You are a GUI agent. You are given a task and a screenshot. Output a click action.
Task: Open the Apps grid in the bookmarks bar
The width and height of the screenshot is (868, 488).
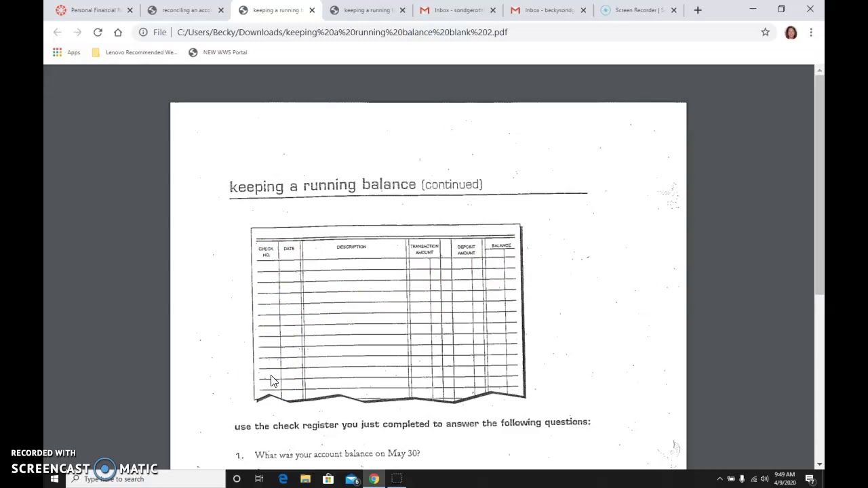point(66,52)
